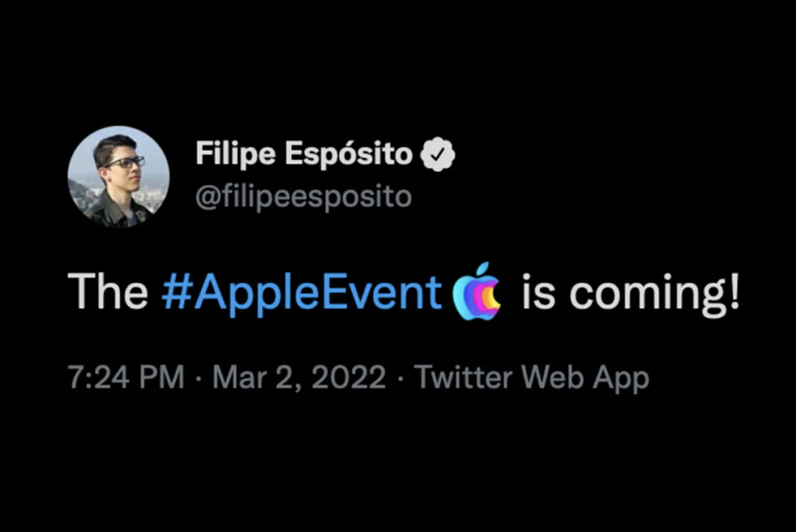The image size is (796, 532).
Task: Click the word "The" in the tweet
Action: [108, 292]
